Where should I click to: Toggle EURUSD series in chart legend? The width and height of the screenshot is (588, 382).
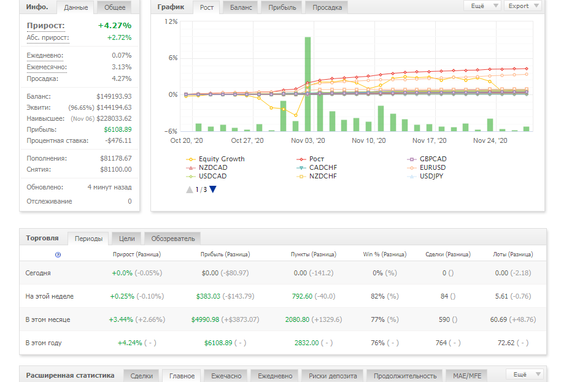click(427, 167)
